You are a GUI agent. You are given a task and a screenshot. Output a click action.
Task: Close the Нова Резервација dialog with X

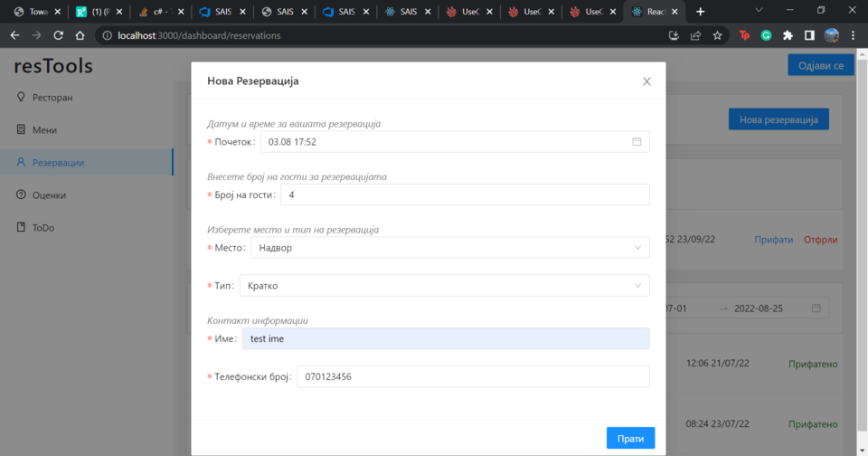pyautogui.click(x=646, y=81)
